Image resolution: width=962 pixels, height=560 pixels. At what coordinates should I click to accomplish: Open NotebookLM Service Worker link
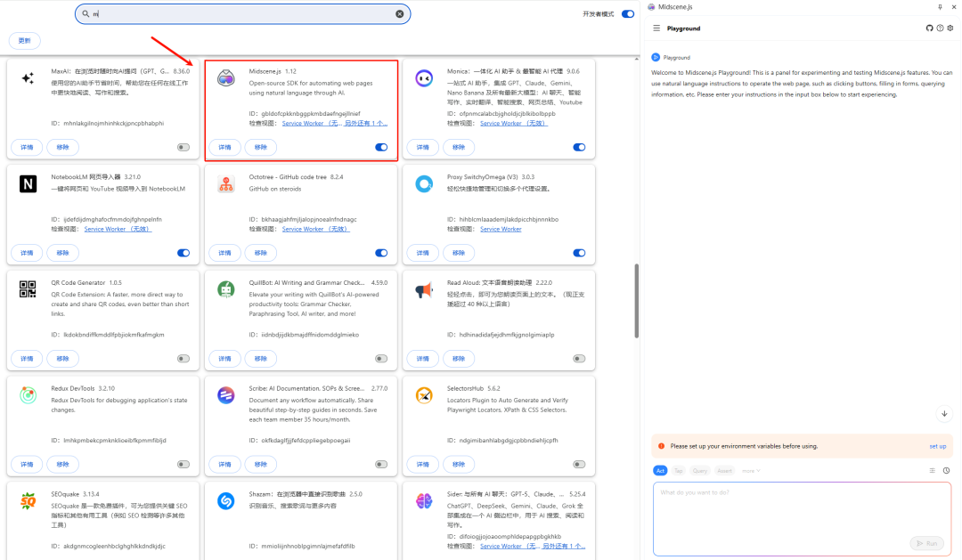(x=118, y=229)
